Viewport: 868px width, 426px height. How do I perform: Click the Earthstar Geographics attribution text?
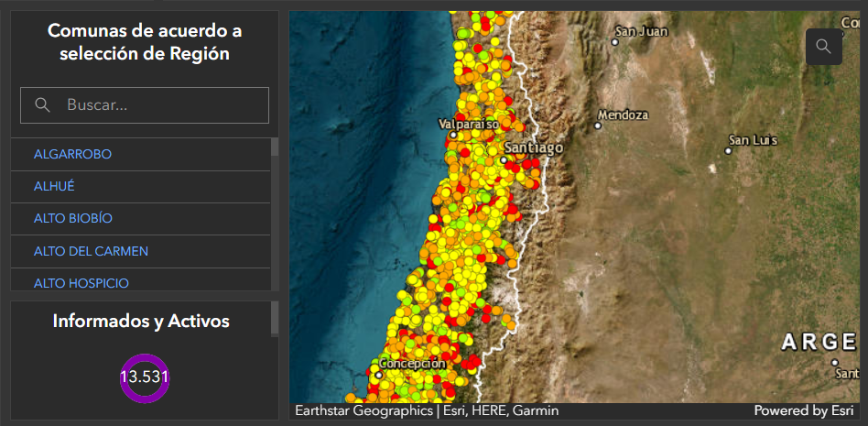point(363,411)
